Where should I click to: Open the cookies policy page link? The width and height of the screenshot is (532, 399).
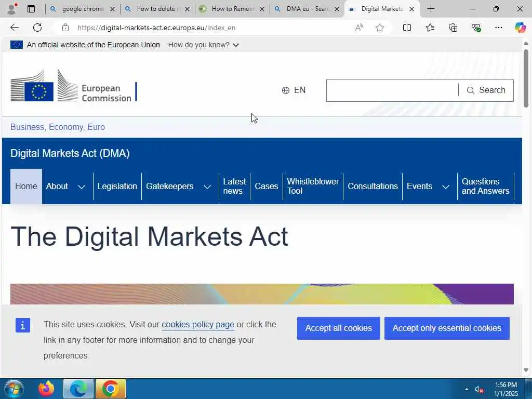coord(198,324)
